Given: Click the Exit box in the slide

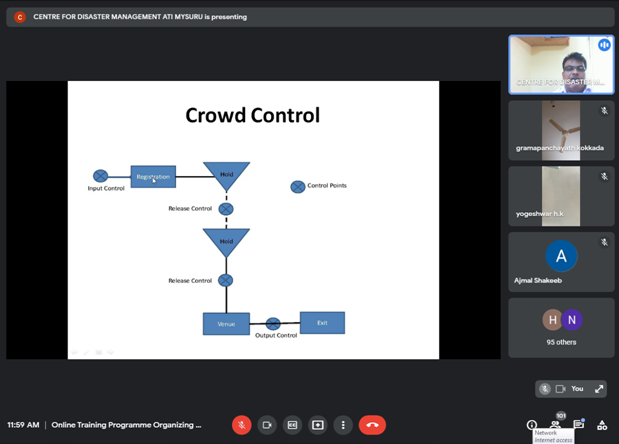Looking at the screenshot, I should coord(322,323).
